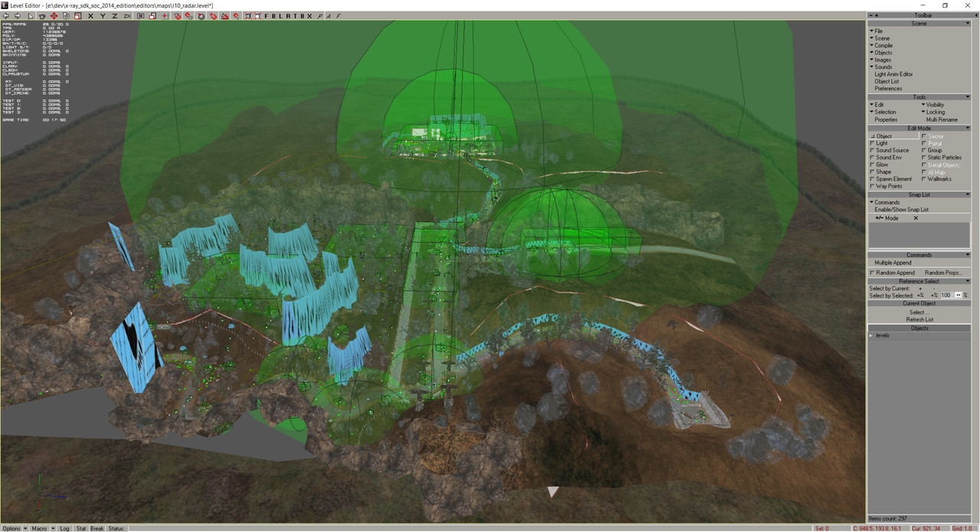Toggle the ZX plane constraint
The height and width of the screenshot is (532, 980).
[127, 15]
